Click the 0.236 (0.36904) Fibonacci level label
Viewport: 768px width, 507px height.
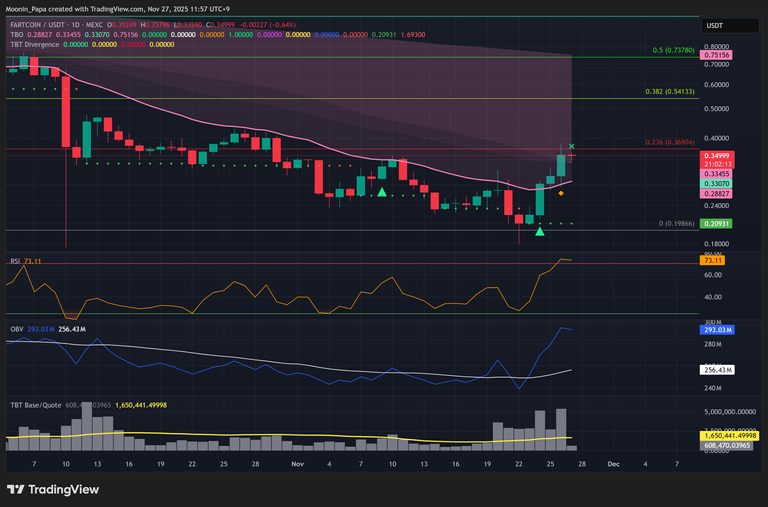pos(669,143)
